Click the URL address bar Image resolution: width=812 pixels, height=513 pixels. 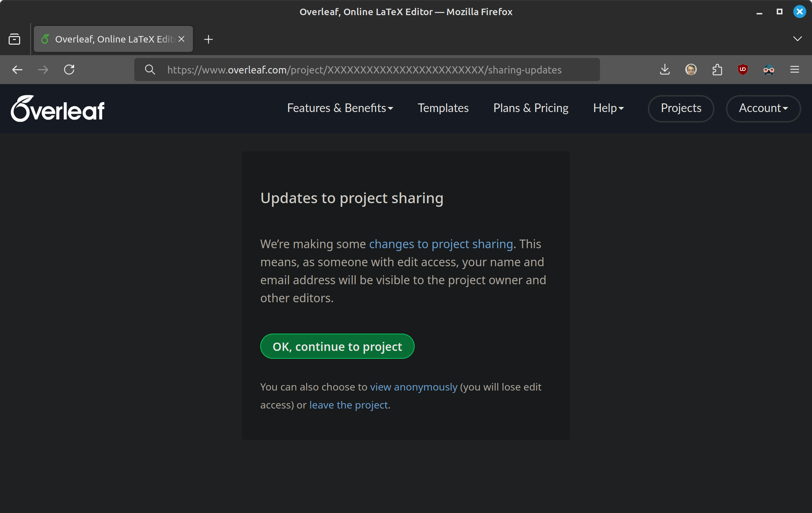point(364,70)
